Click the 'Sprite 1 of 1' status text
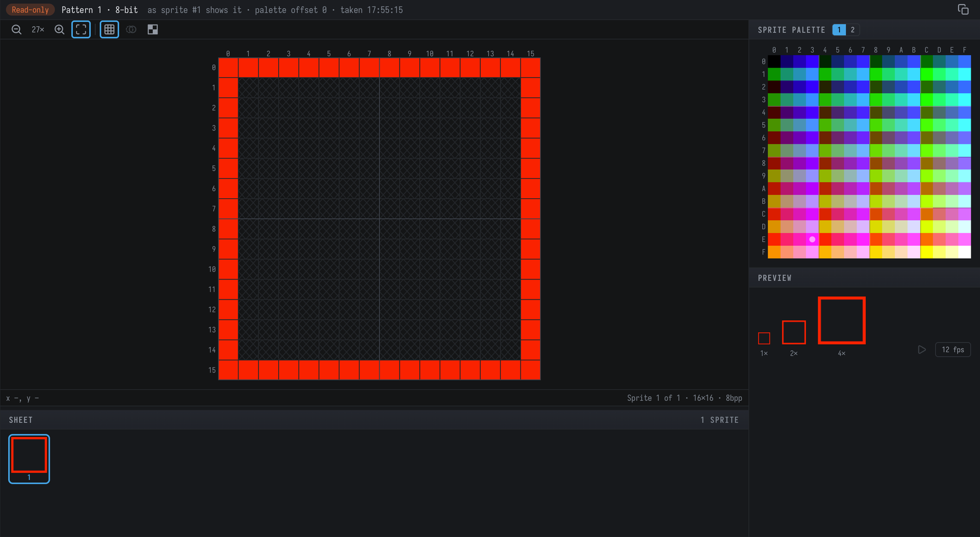The height and width of the screenshot is (537, 980). tap(653, 398)
